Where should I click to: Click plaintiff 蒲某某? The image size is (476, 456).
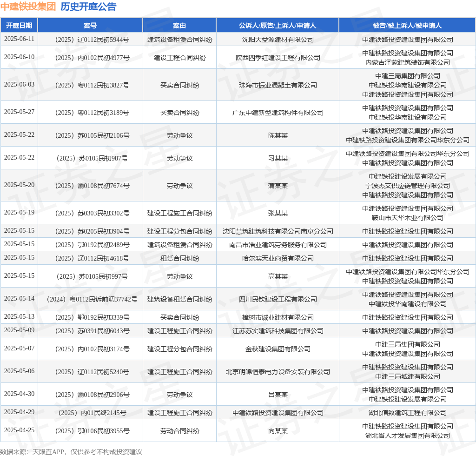coord(278,186)
